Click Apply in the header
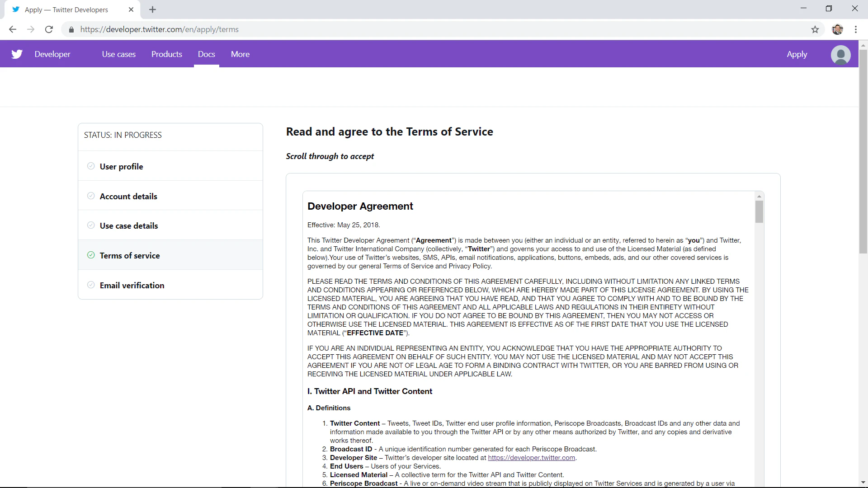The width and height of the screenshot is (868, 488). [797, 54]
